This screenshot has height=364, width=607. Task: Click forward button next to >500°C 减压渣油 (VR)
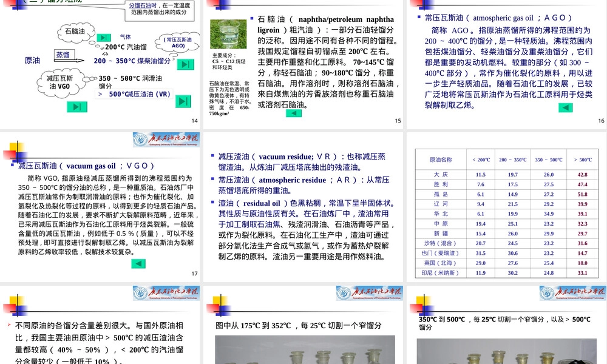pyautogui.click(x=183, y=101)
